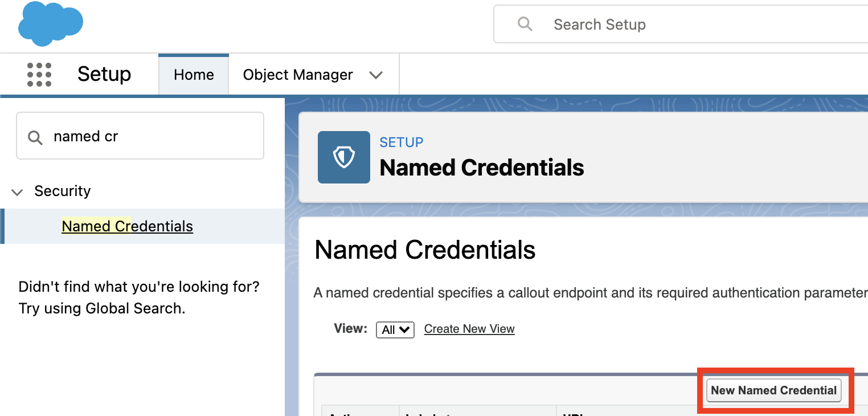Image resolution: width=868 pixels, height=416 pixels.
Task: Click the New Named Credential button
Action: coord(773,390)
